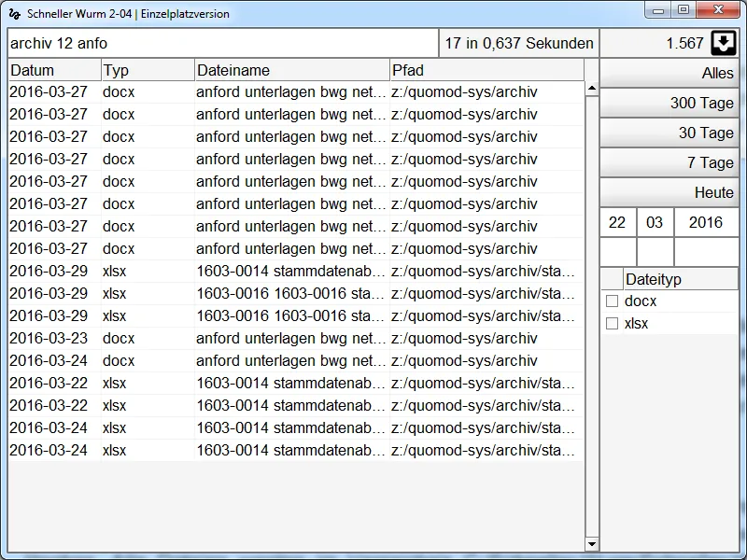Click the black download arrow icon
This screenshot has height=560, width=747.
click(724, 43)
